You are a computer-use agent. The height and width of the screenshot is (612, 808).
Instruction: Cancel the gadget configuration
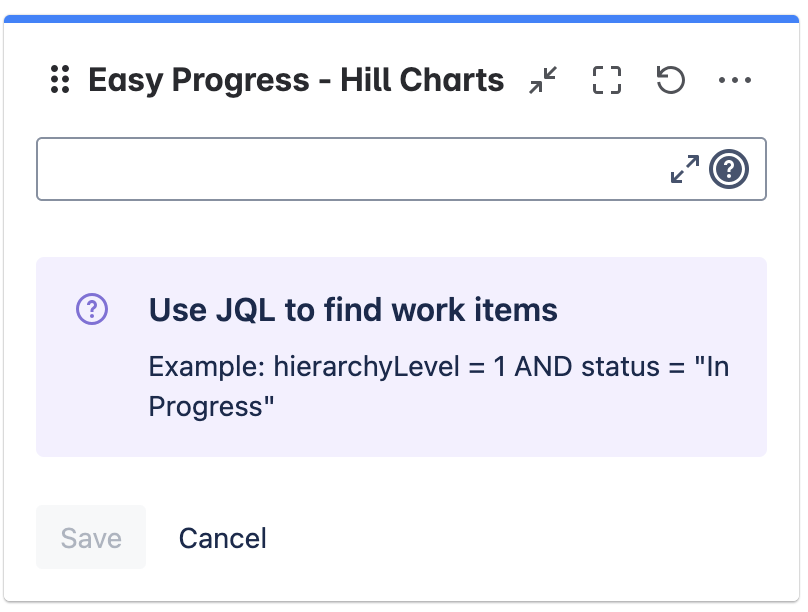222,538
